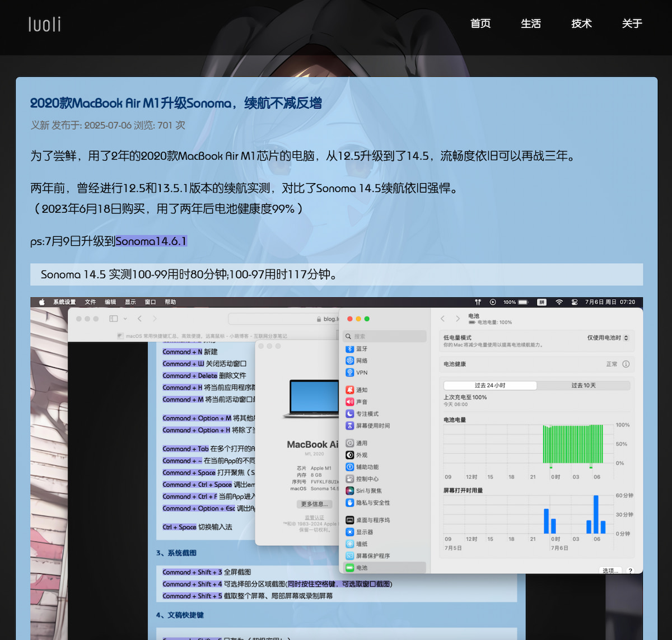Click the 拼 input method icon in menu bar
Image resolution: width=672 pixels, height=640 pixels.
pos(542,302)
